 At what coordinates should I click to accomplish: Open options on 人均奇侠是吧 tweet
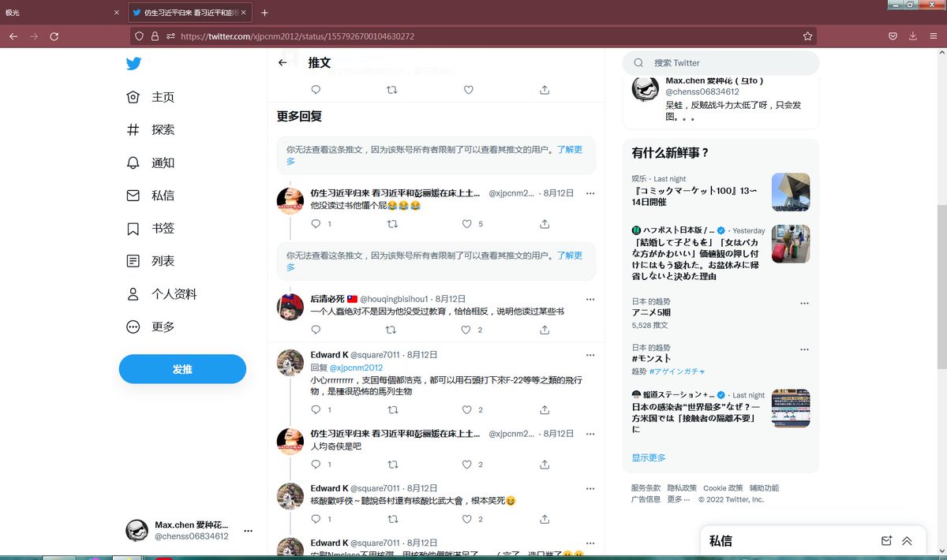(590, 435)
